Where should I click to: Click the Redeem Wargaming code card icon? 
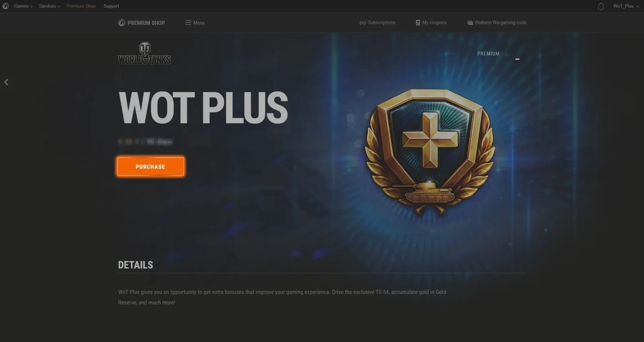tap(470, 23)
